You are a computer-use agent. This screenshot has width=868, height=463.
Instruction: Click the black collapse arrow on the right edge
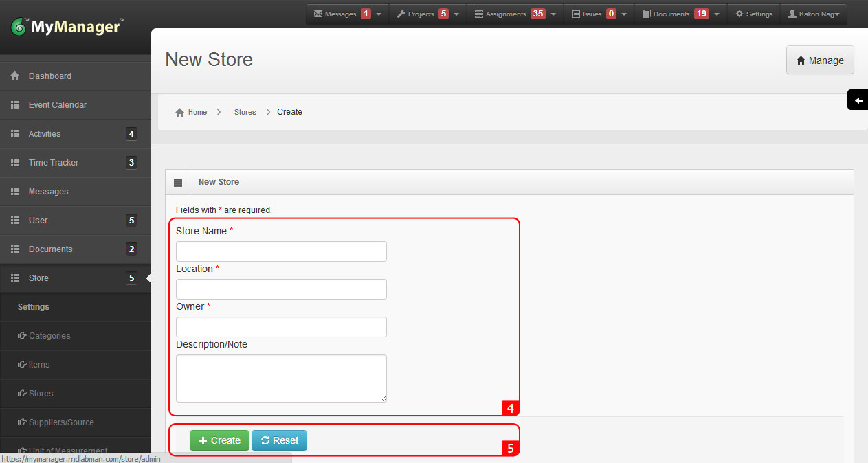858,100
